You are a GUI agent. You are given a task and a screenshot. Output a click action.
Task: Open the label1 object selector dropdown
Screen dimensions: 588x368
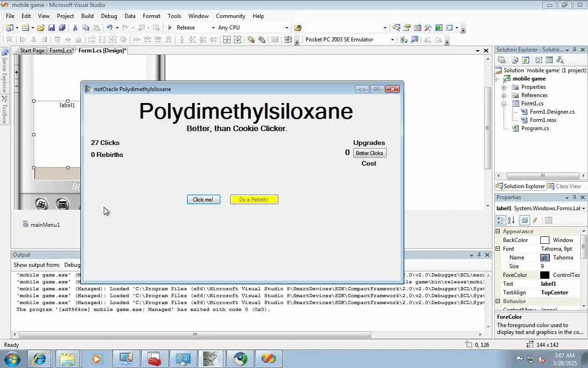(x=583, y=208)
